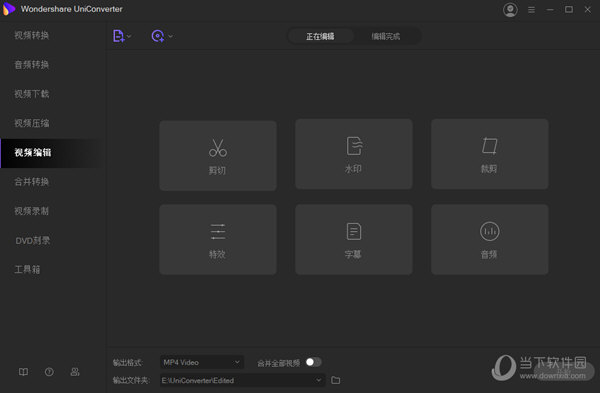Browse output folder with folder icon
This screenshot has width=600, height=393.
point(336,380)
